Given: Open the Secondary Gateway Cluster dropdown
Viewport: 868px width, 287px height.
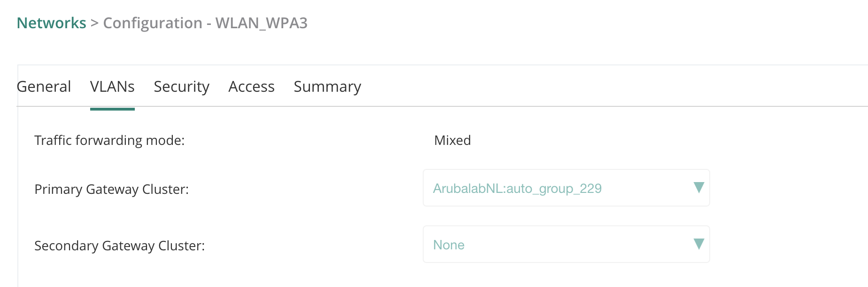Looking at the screenshot, I should 566,245.
